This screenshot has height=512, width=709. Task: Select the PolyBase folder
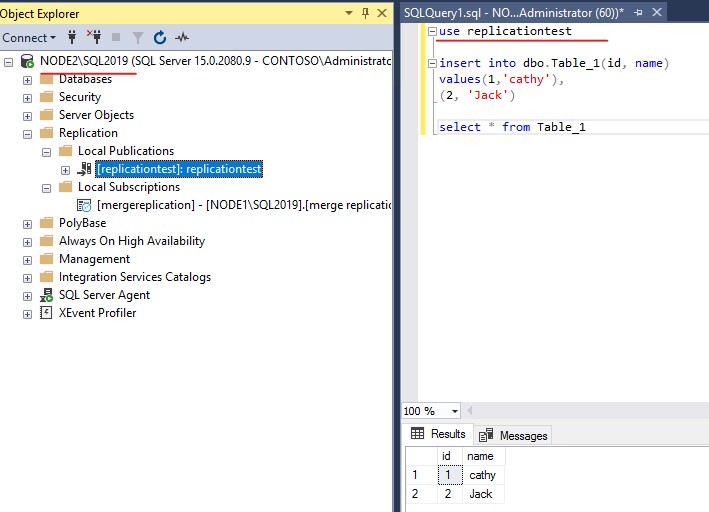[82, 223]
